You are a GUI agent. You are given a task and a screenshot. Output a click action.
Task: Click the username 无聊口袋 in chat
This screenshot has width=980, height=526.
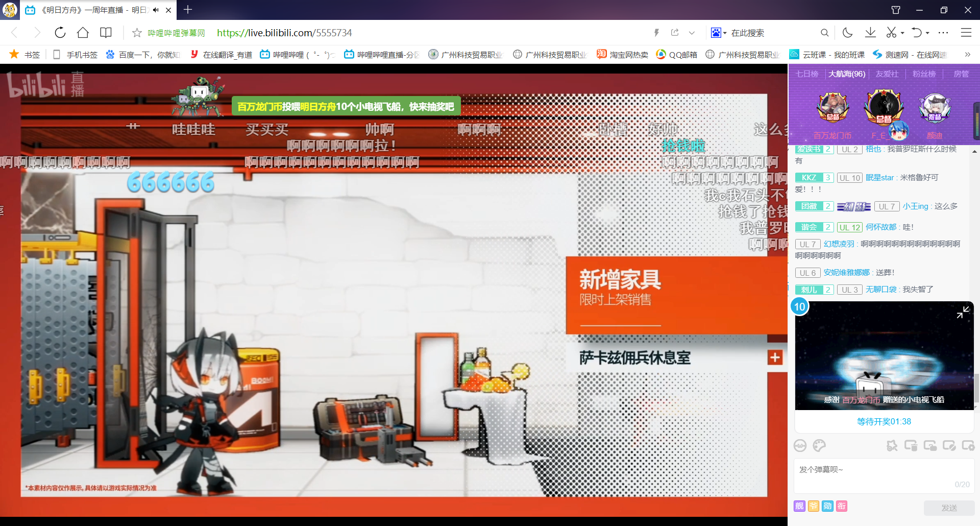tap(880, 290)
